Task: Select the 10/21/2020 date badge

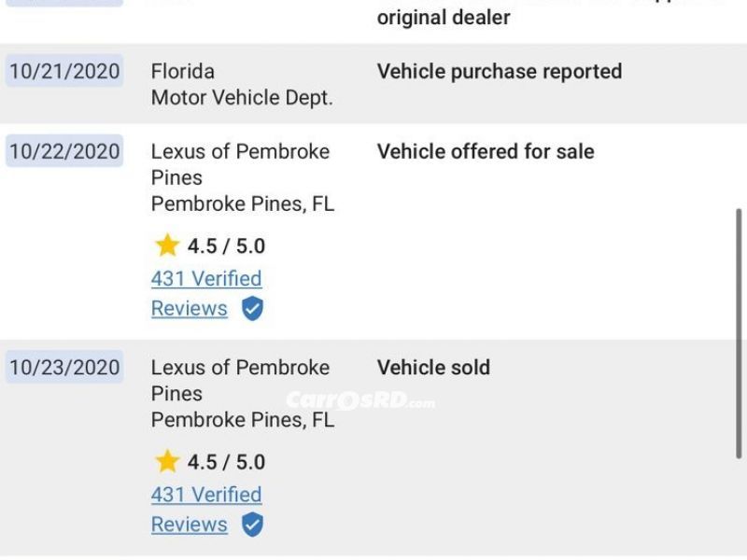Action: (64, 71)
